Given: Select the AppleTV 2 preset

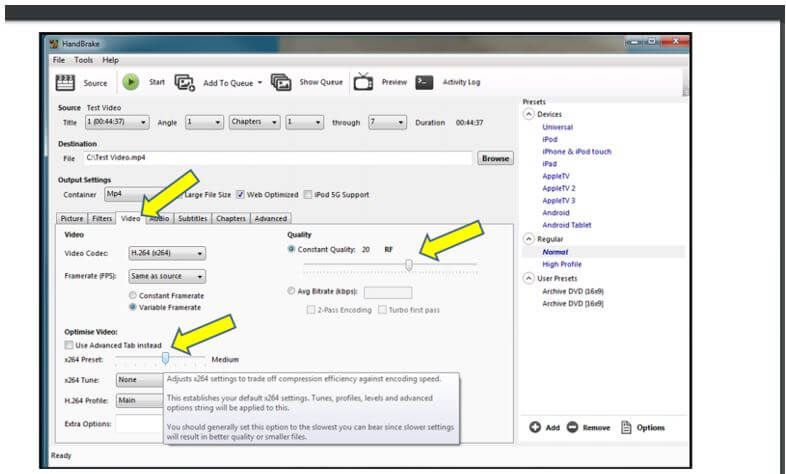Looking at the screenshot, I should tap(558, 188).
